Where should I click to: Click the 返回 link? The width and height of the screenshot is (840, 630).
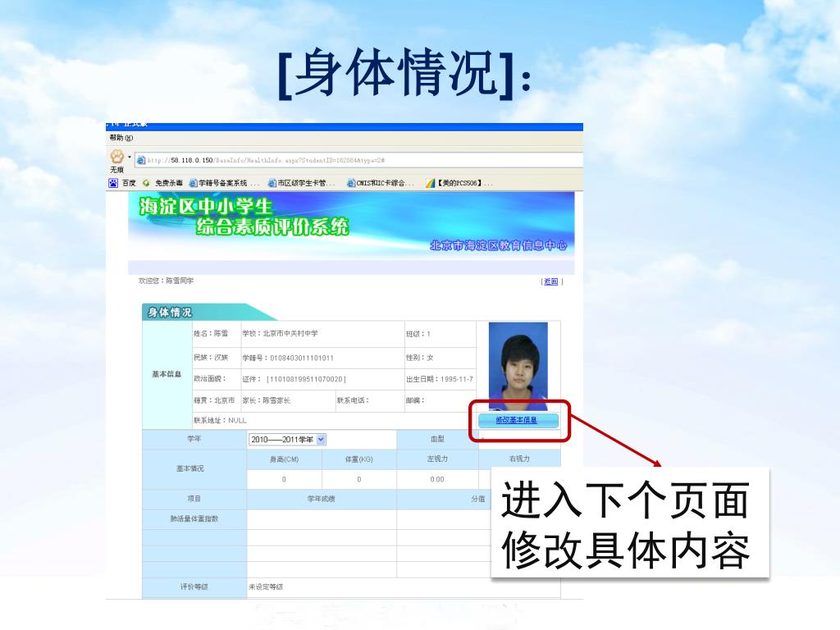[550, 282]
